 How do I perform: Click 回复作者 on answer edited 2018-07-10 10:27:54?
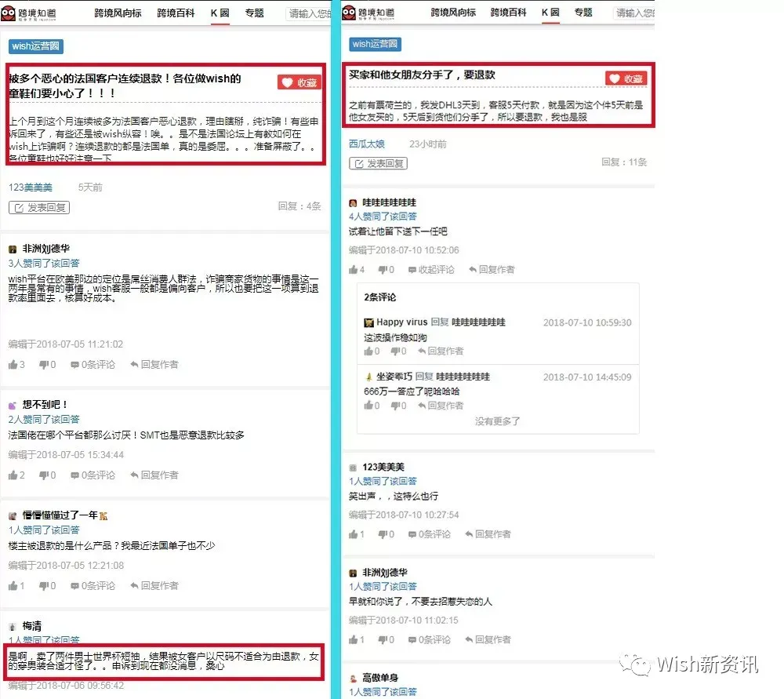488,534
